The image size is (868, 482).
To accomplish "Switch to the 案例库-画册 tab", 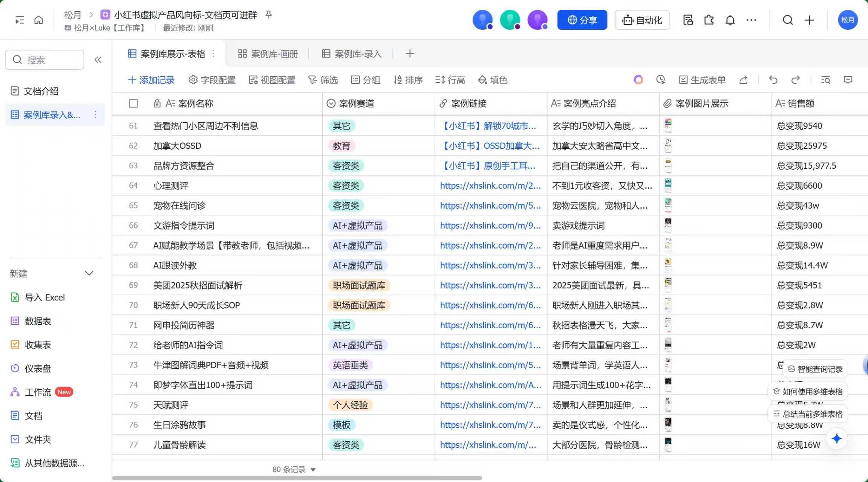I will [268, 54].
